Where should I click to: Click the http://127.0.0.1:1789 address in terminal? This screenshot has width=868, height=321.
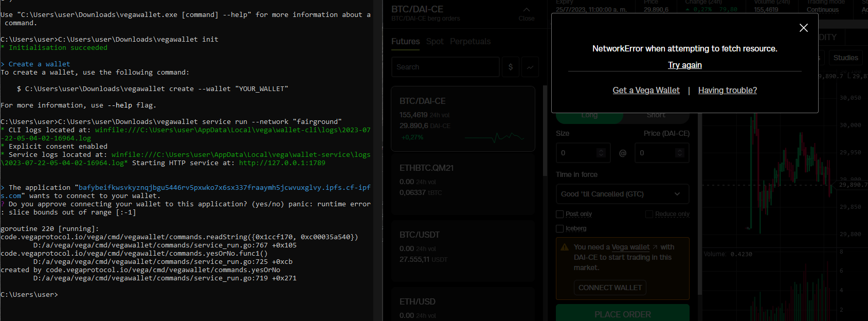coord(282,163)
